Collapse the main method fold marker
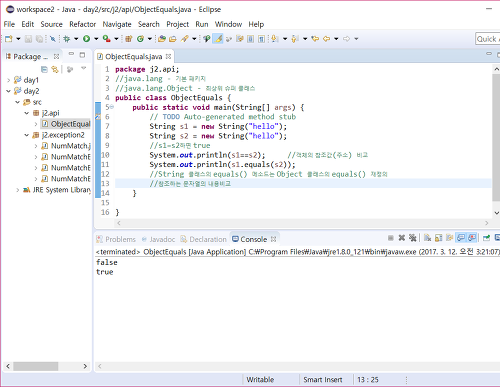The height and width of the screenshot is (387, 500). pos(112,107)
